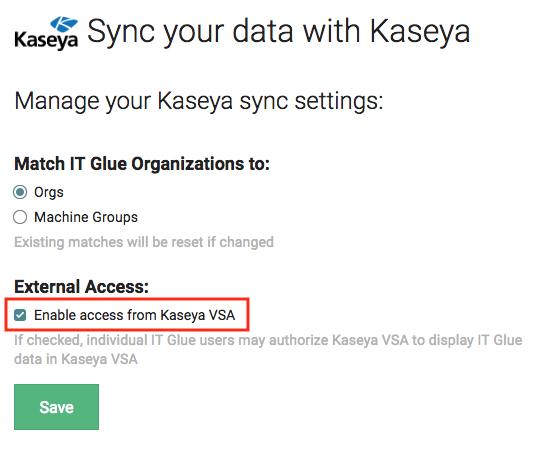Click the word "Kaseya" in the page title
This screenshot has height=458, width=540.
pyautogui.click(x=420, y=32)
